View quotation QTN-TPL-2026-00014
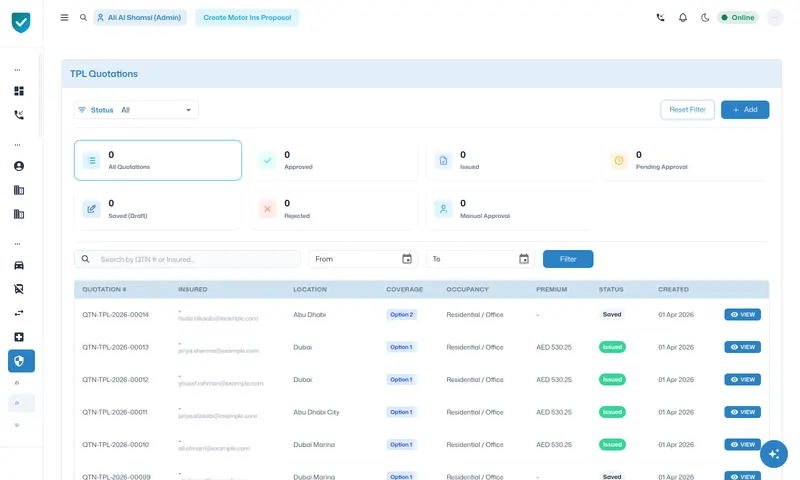 742,315
